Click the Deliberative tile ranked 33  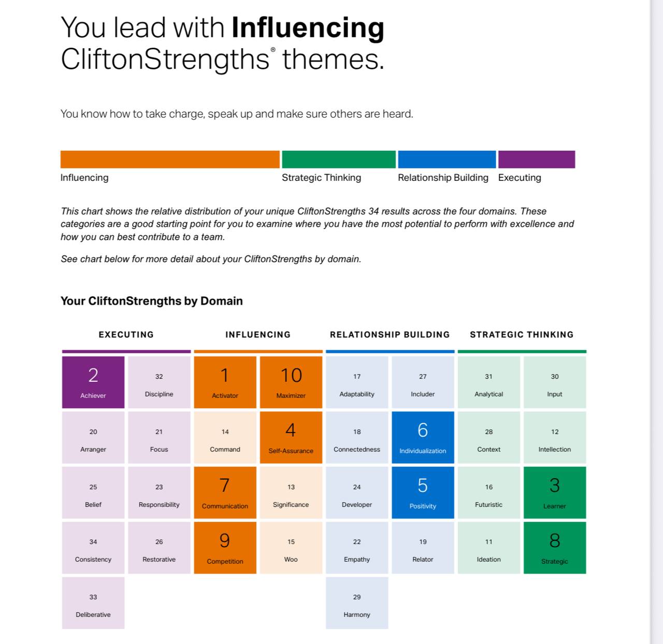click(x=93, y=603)
